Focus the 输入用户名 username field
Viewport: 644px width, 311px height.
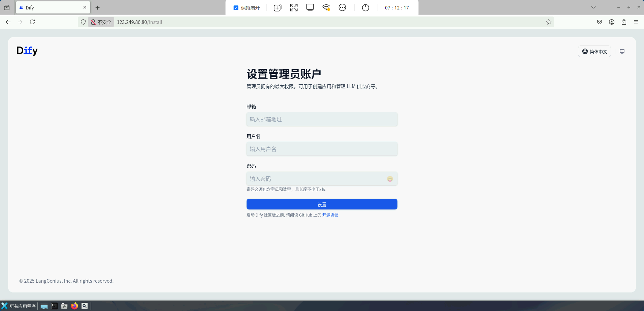[322, 149]
